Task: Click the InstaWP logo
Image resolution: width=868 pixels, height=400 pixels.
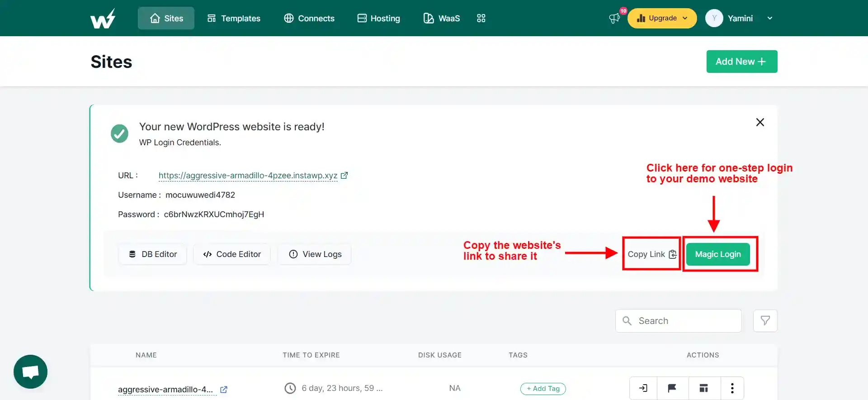Action: (x=103, y=19)
